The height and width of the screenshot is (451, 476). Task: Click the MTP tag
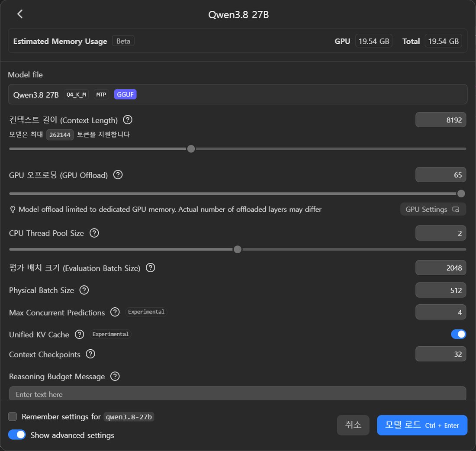coord(101,94)
